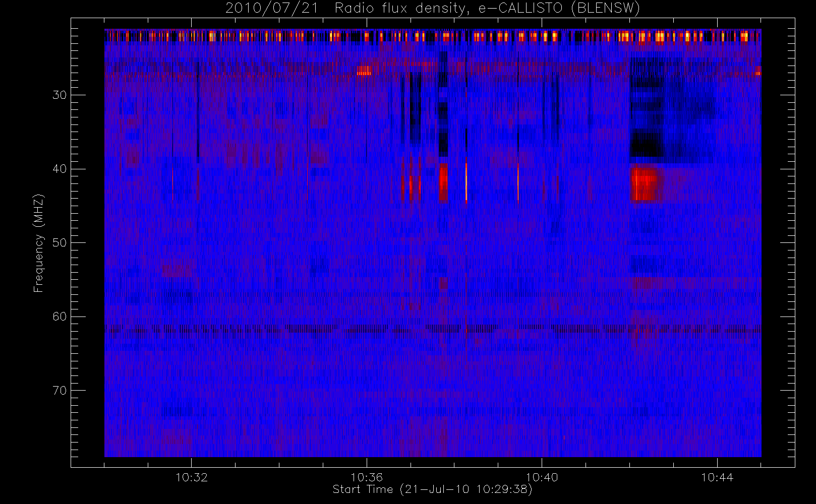Click the 60 frequency tick label
The image size is (816, 504).
[60, 317]
